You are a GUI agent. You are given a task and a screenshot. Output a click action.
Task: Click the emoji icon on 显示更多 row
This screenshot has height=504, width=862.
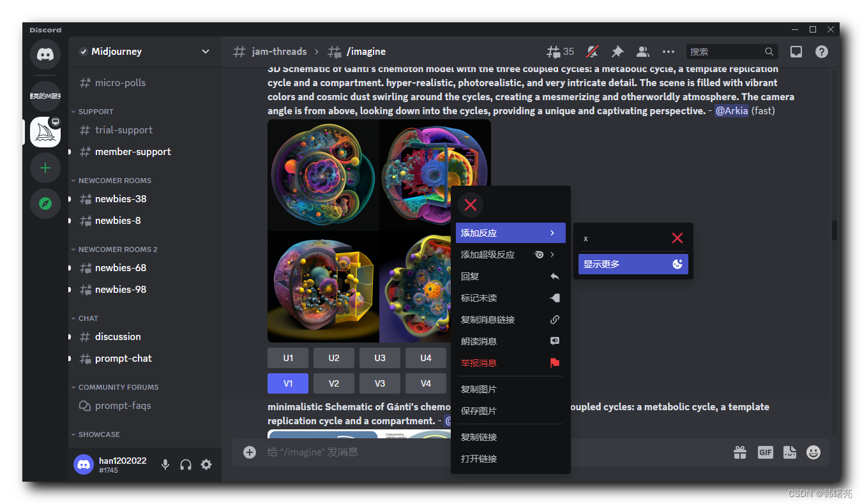point(677,264)
